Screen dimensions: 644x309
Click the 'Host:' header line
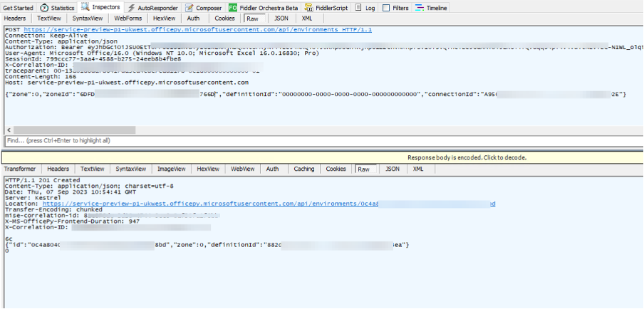click(127, 83)
